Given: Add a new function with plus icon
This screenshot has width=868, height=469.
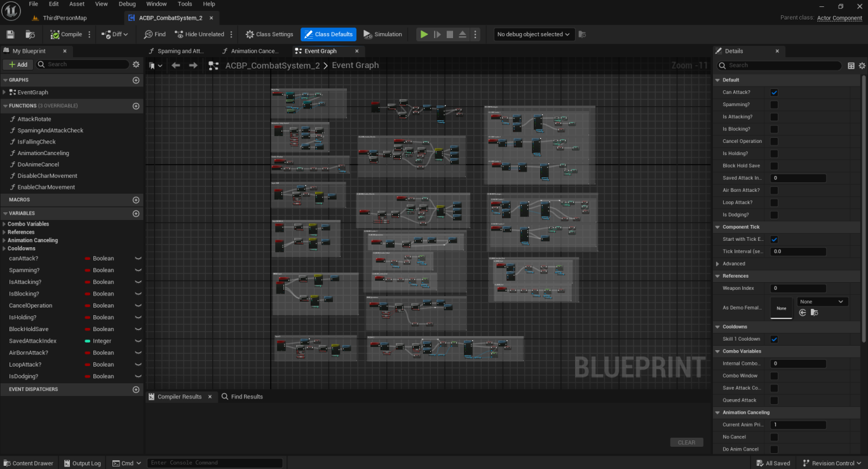Looking at the screenshot, I should pos(135,106).
